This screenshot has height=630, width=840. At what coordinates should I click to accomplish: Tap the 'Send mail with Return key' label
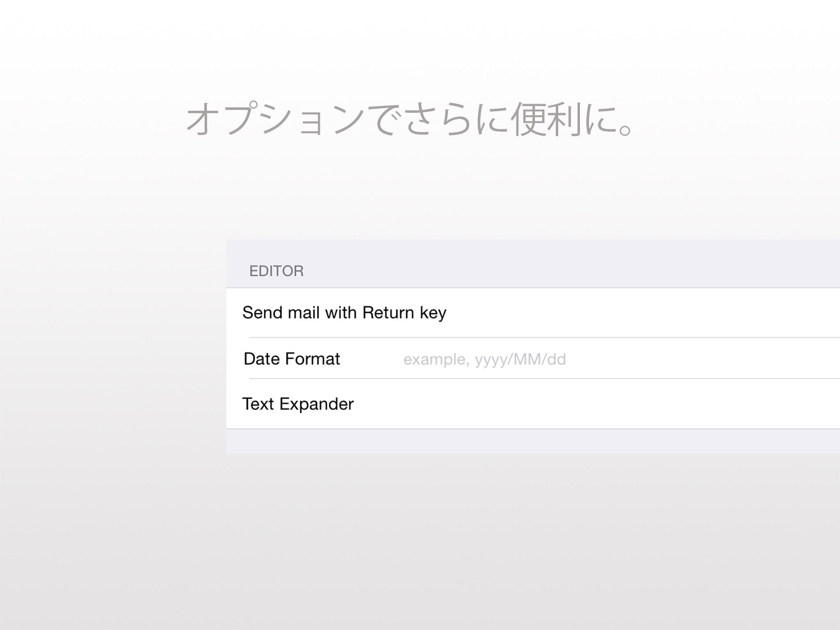pos(344,313)
